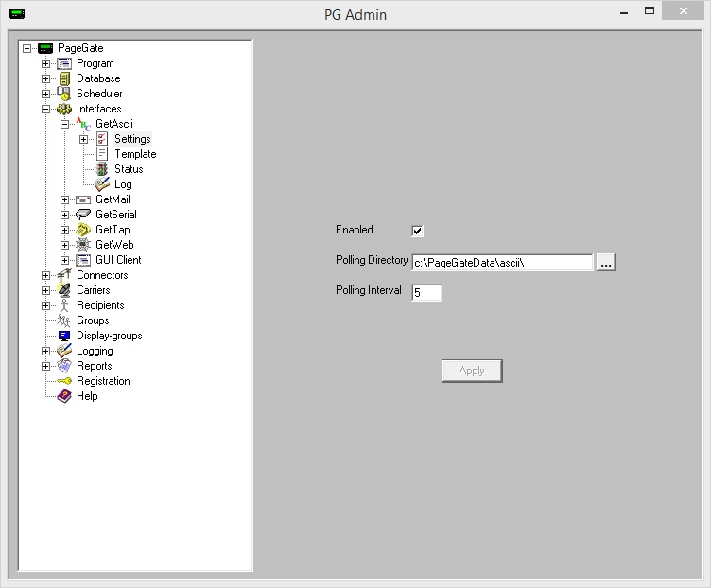Expand the Reports node
This screenshot has width=711, height=588.
pyautogui.click(x=45, y=366)
